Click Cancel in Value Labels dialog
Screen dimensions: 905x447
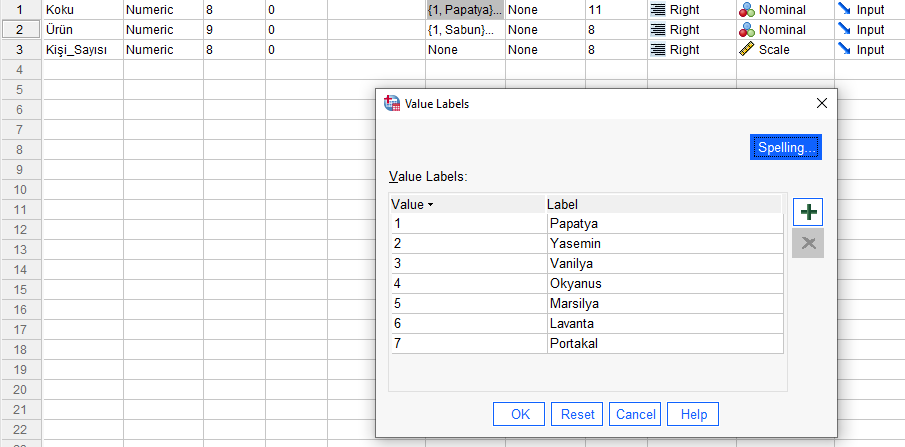[636, 414]
